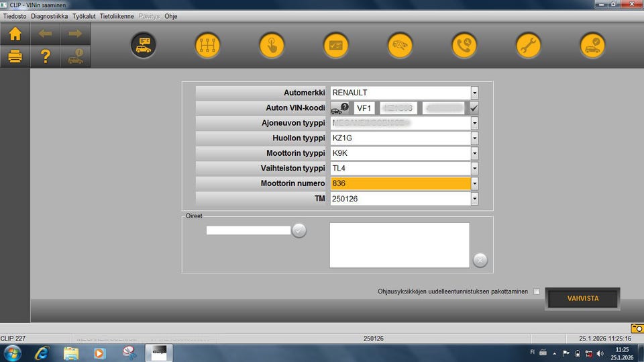644x362 pixels.
Task: Open the Työkalut menu
Action: [84, 16]
